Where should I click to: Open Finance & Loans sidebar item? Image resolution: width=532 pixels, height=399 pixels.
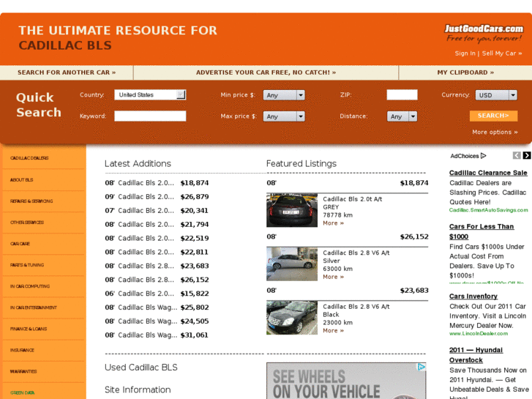click(29, 329)
